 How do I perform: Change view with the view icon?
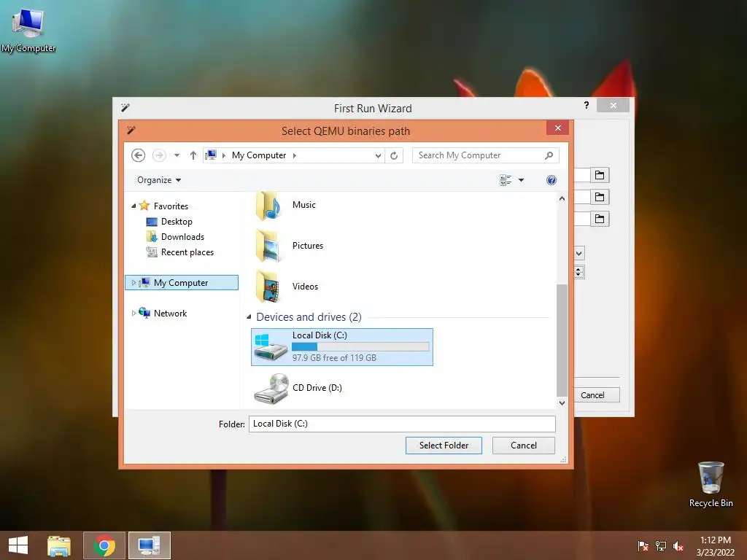point(506,180)
